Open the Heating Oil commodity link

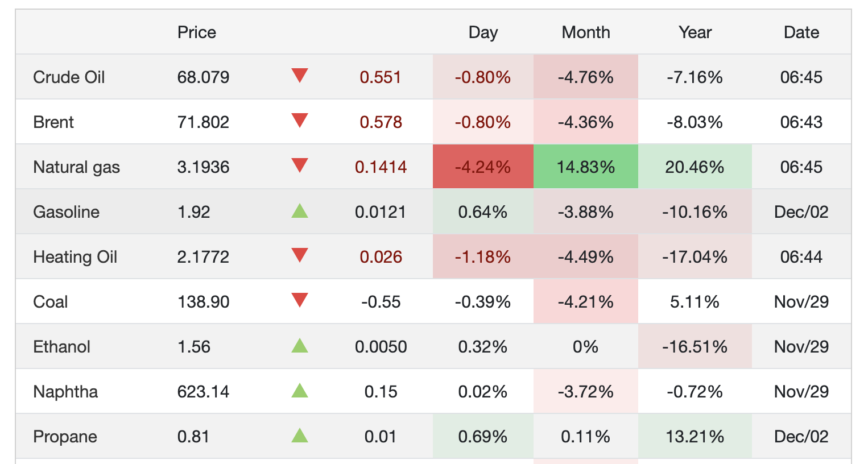click(75, 256)
